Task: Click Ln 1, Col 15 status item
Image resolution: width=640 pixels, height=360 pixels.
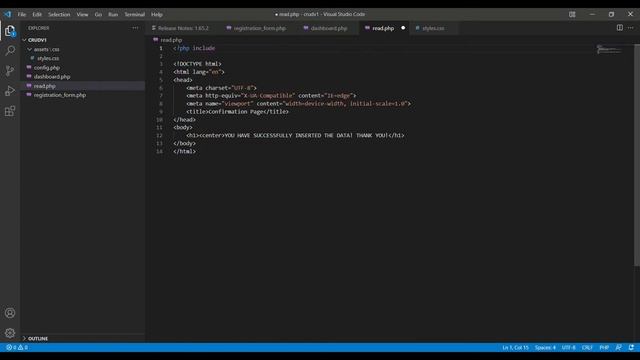Action: pos(515,348)
